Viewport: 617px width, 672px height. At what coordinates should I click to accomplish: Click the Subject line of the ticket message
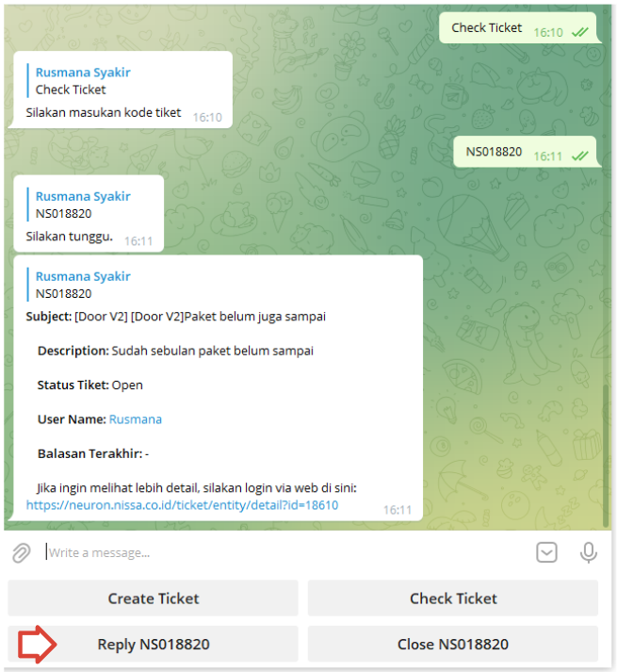175,317
